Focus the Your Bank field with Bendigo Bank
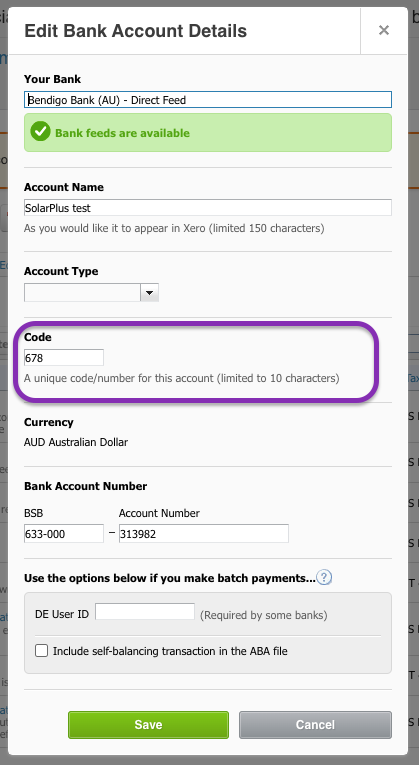Screen dimensions: 419x765 tap(208, 100)
